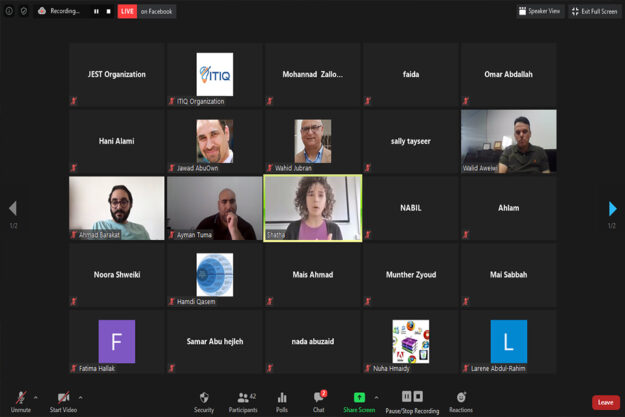The width and height of the screenshot is (625, 417).
Task: Go to next page of participants
Action: (x=612, y=209)
